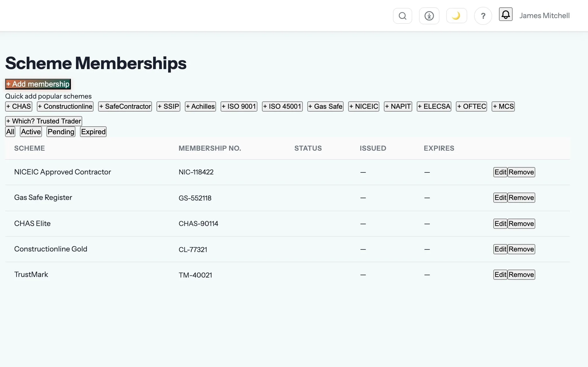Select membership number TM-40021
Viewport: 588px width, 367px height.
tap(195, 275)
